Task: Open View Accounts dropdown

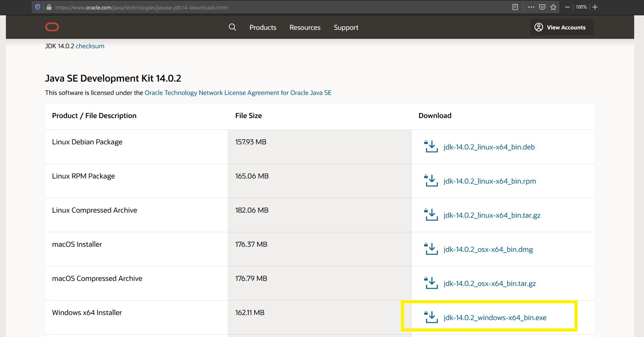Action: coord(561,27)
